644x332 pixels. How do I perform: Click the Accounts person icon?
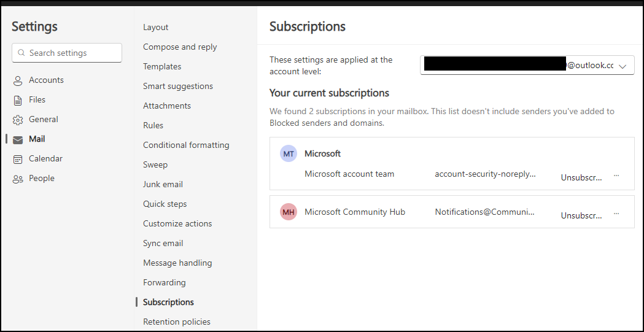coord(18,80)
